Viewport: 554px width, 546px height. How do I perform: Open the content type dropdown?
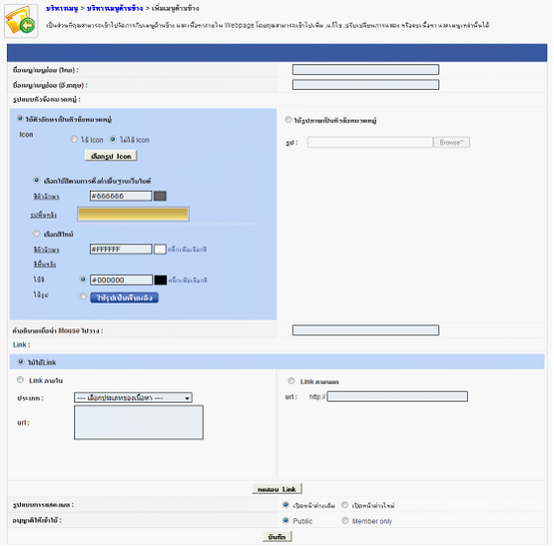(133, 398)
